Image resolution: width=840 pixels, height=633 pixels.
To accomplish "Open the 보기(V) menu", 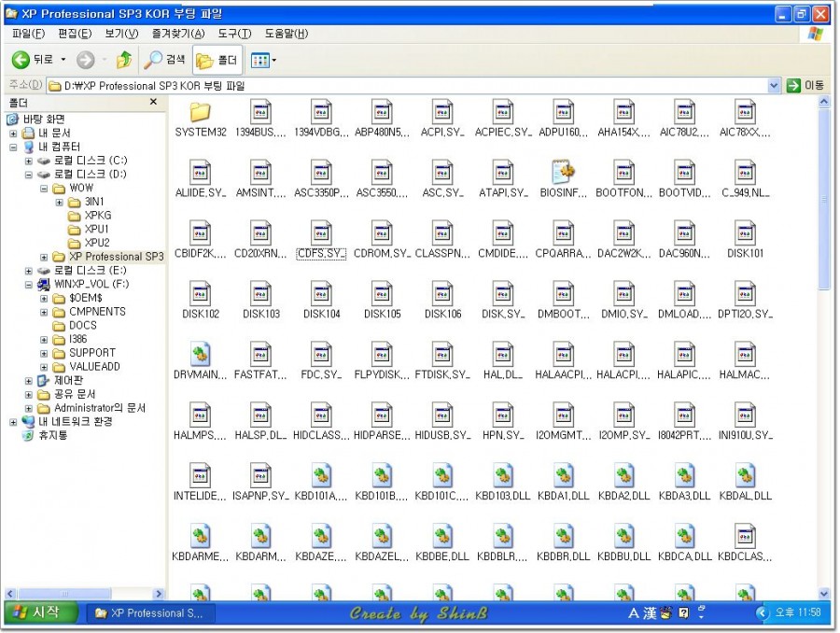I will coord(121,34).
